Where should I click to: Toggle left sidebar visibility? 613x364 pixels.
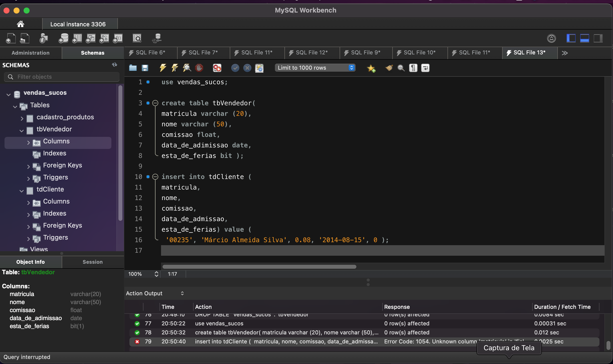(x=571, y=38)
